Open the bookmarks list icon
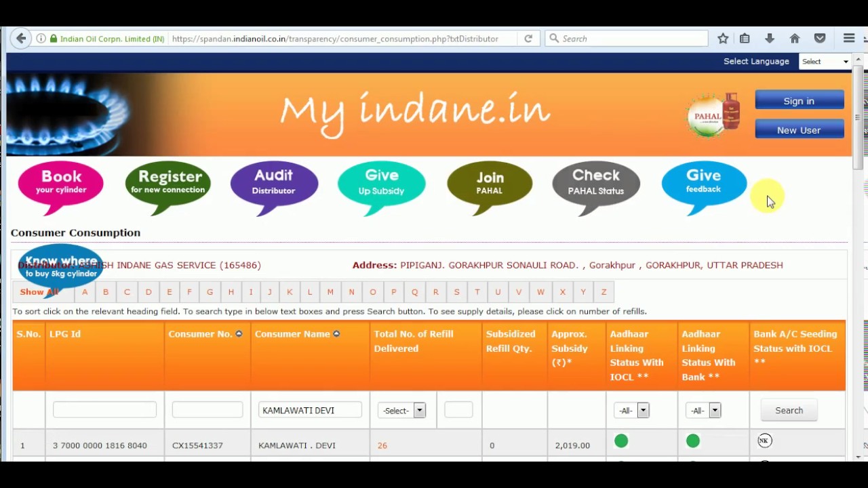 (745, 39)
